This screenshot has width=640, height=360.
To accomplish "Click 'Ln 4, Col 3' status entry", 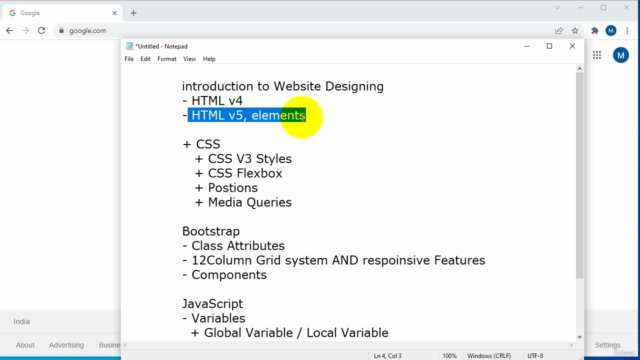I will point(387,356).
